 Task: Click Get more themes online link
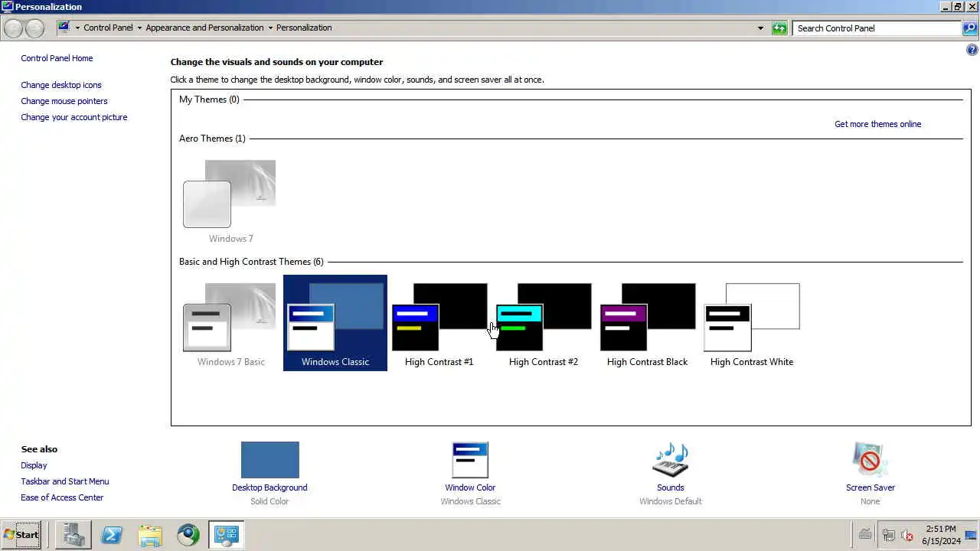point(877,124)
